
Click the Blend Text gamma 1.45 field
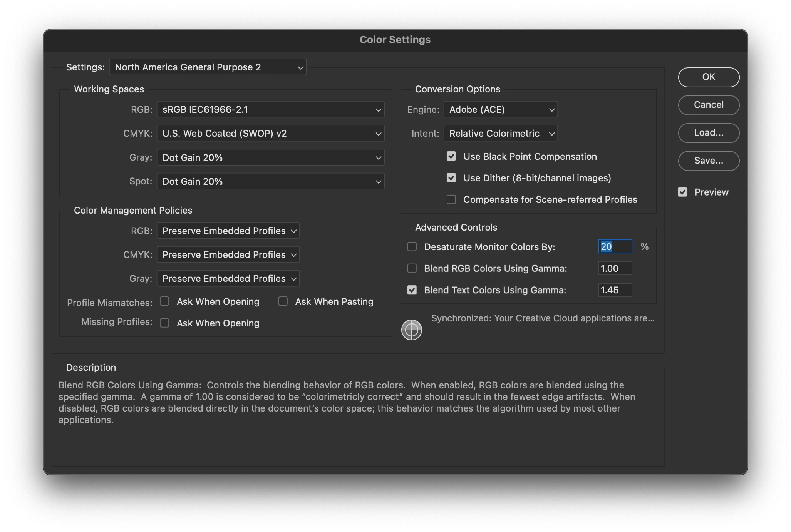[615, 290]
